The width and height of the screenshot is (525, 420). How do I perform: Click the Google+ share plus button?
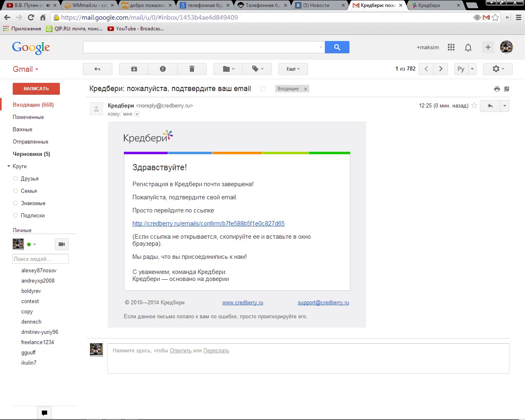pyautogui.click(x=488, y=47)
